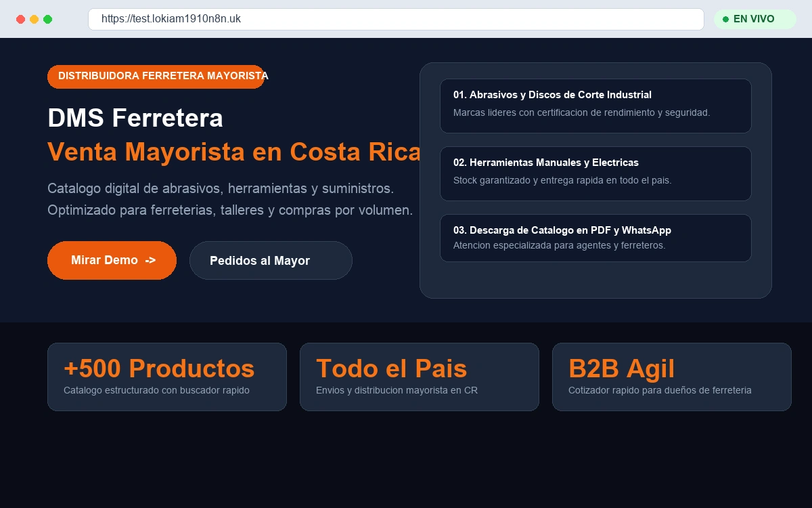Select Distribuidora Ferretera Mayorista badge

[156, 77]
